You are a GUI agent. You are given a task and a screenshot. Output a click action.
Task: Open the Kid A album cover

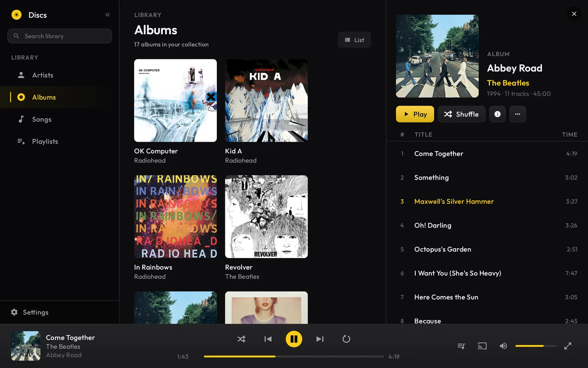[266, 100]
